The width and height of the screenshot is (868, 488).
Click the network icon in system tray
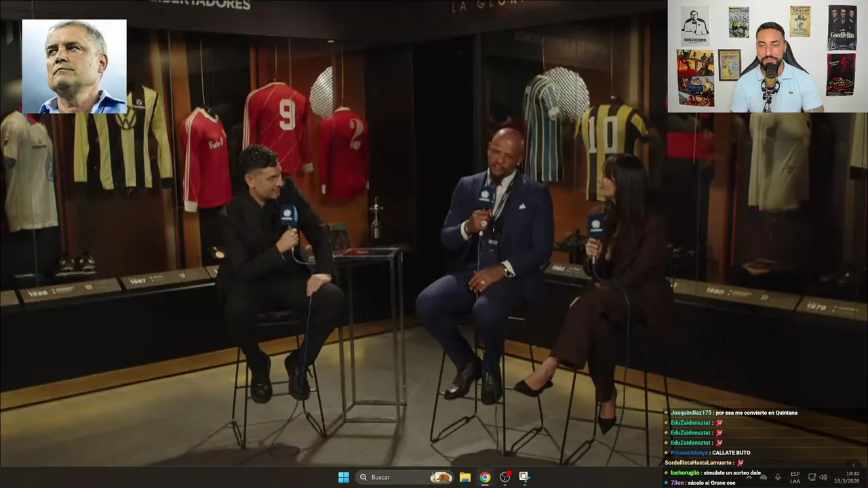coord(812,477)
